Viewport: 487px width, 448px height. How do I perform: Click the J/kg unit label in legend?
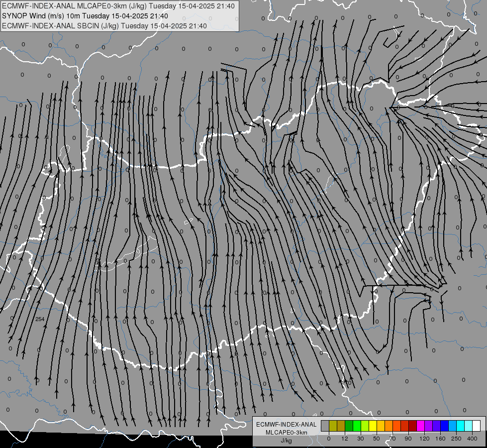click(x=286, y=441)
